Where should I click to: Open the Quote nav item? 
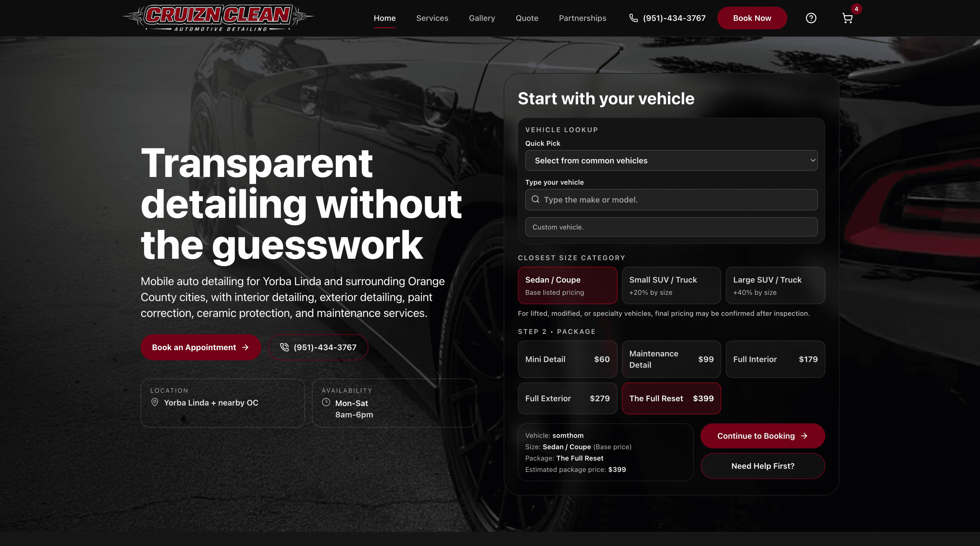[526, 18]
